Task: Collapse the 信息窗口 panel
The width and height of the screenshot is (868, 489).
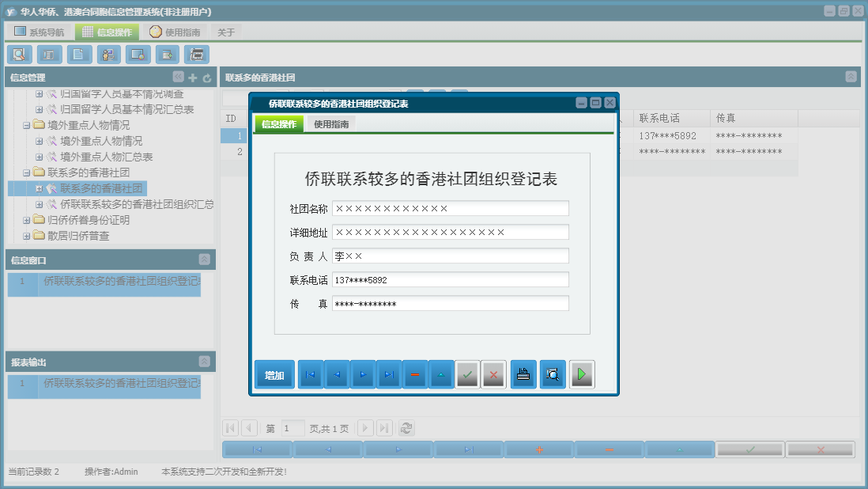Action: tap(204, 260)
